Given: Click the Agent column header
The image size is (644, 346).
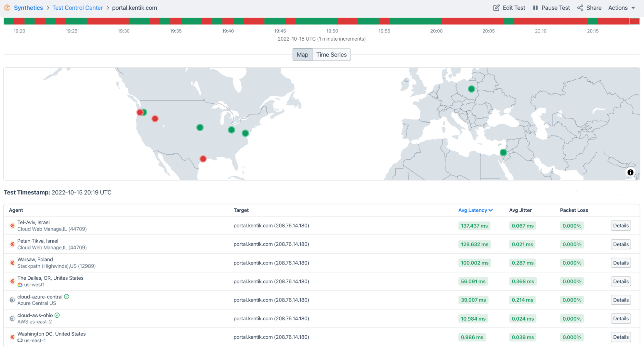Looking at the screenshot, I should (16, 210).
